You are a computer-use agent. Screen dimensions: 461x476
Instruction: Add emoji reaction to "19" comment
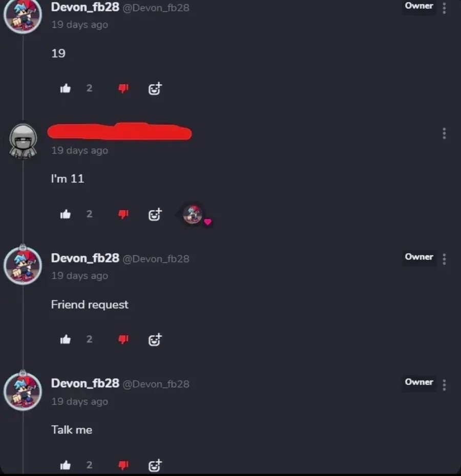(155, 89)
